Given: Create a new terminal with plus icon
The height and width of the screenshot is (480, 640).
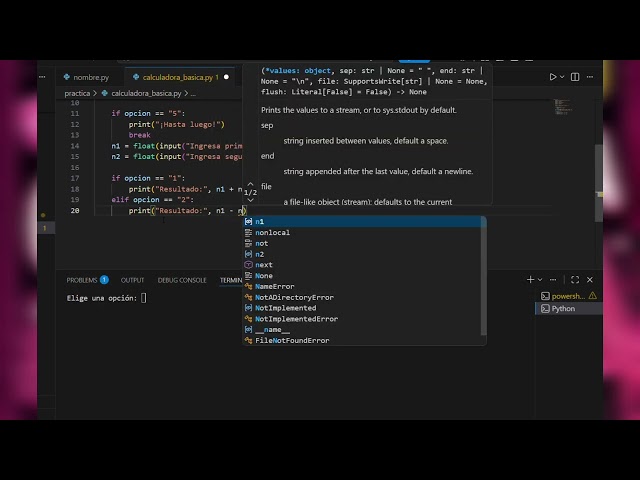Looking at the screenshot, I should click(530, 280).
